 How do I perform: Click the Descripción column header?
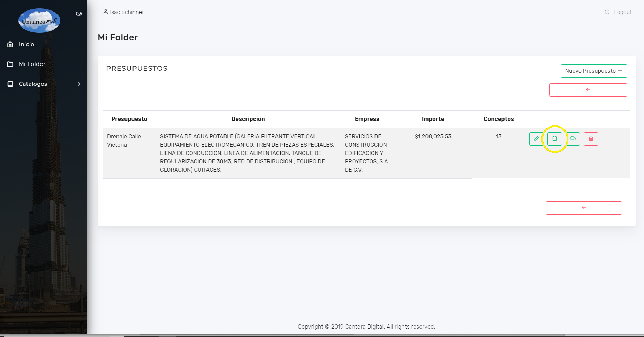248,119
